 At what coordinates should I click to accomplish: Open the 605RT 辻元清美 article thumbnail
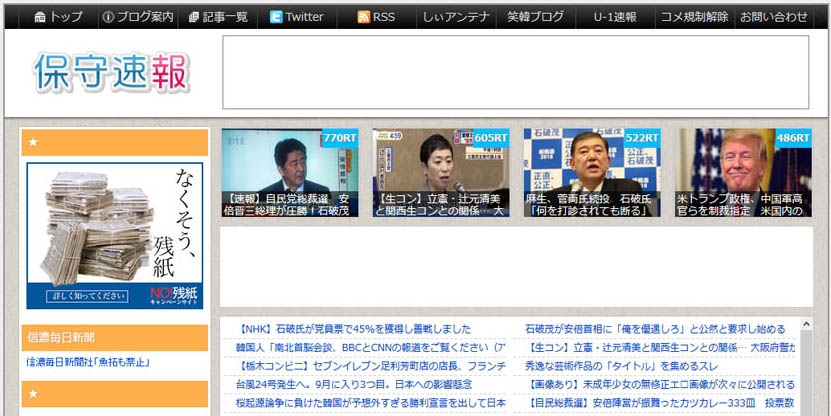click(440, 173)
